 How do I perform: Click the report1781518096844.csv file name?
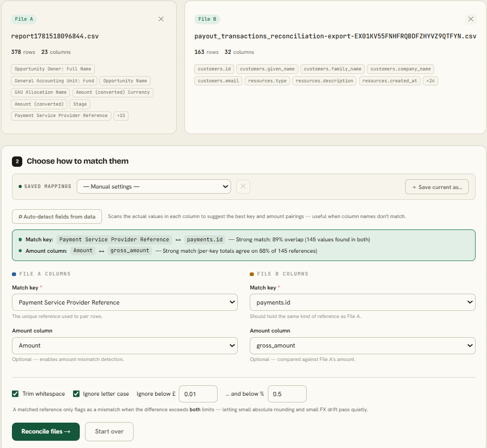(55, 36)
